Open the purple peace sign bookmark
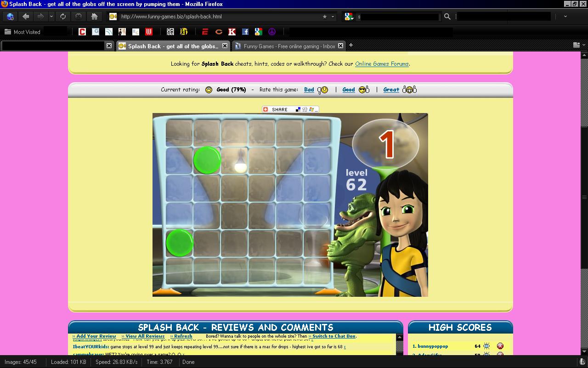The image size is (588, 368). point(272,32)
